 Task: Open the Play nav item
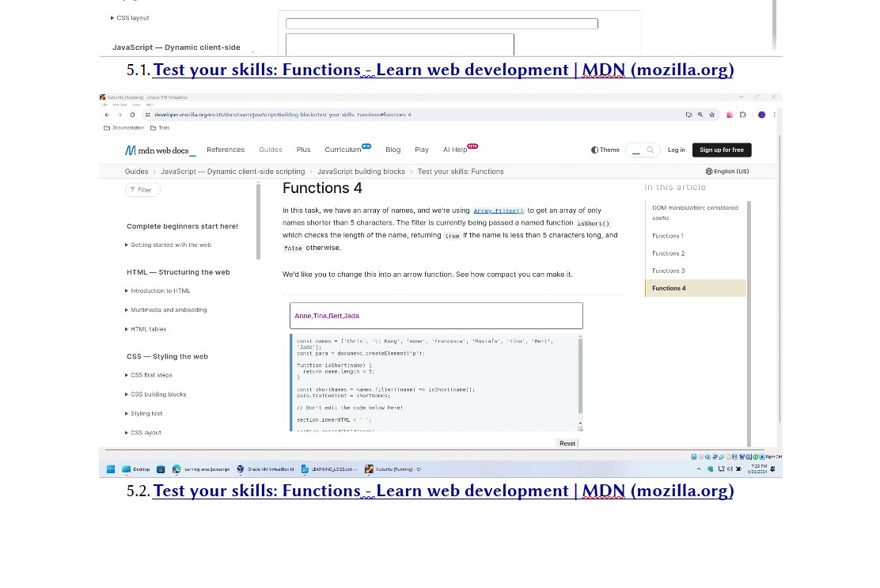[422, 150]
